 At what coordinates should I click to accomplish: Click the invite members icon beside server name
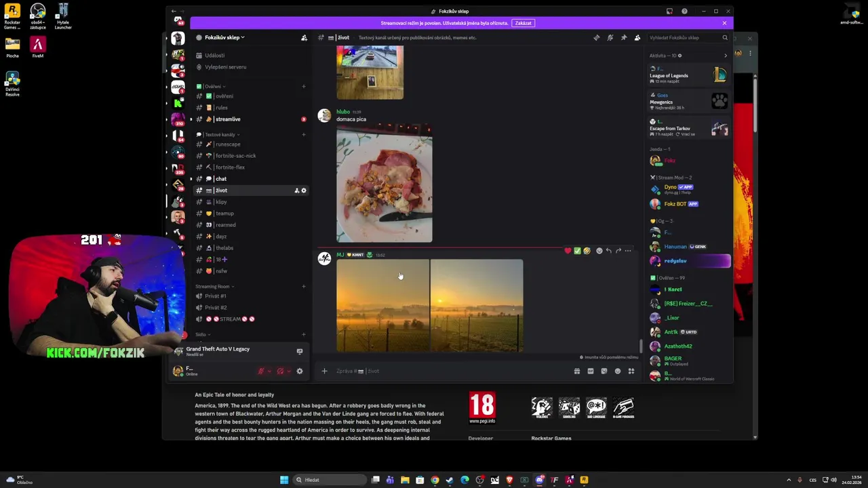(304, 38)
